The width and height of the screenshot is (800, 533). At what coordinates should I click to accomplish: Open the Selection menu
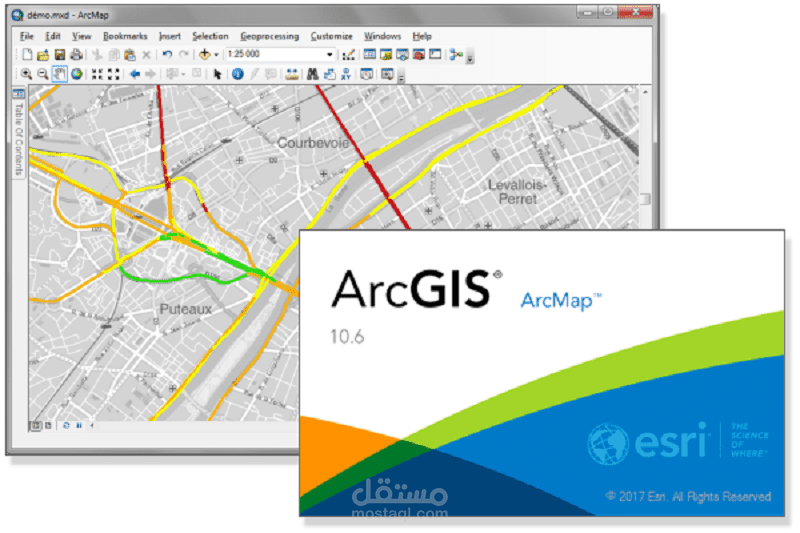click(x=210, y=36)
